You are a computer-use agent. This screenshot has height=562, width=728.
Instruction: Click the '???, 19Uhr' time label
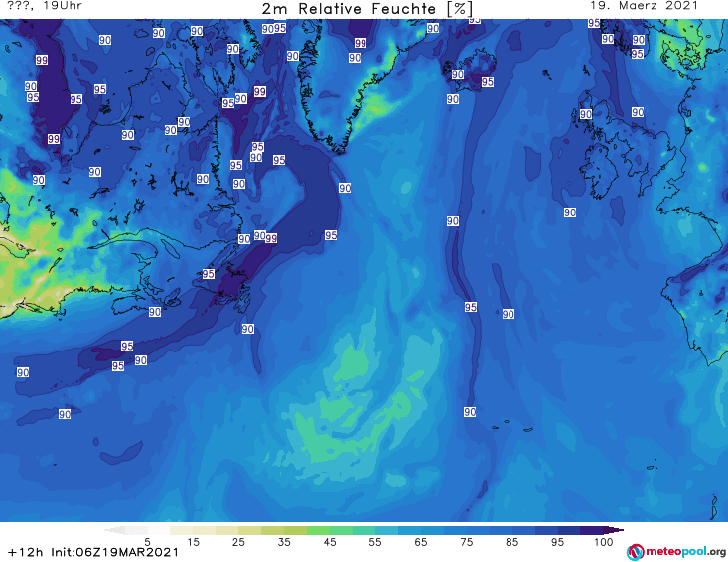point(46,6)
